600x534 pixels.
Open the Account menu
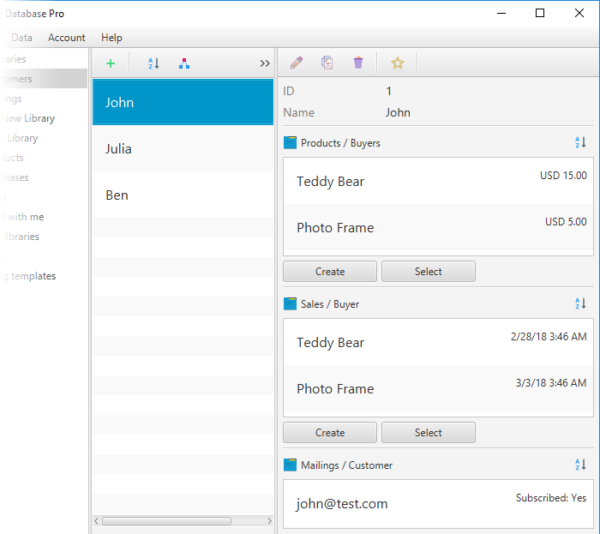(67, 37)
